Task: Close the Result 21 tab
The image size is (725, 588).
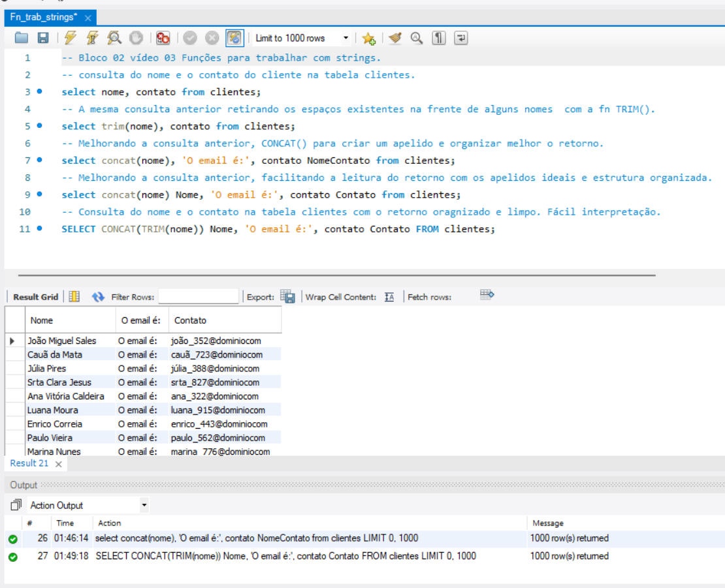Action: [x=58, y=464]
